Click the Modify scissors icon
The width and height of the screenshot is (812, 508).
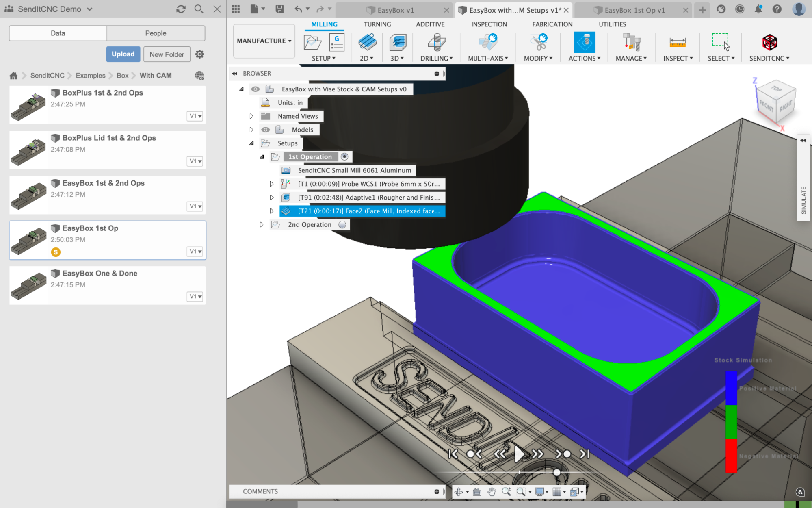538,42
